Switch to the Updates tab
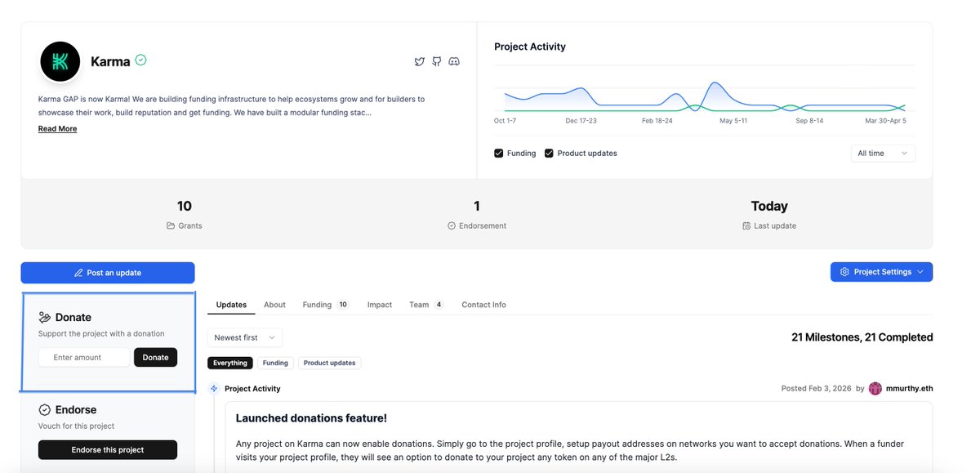This screenshot has height=473, width=980. coord(231,305)
